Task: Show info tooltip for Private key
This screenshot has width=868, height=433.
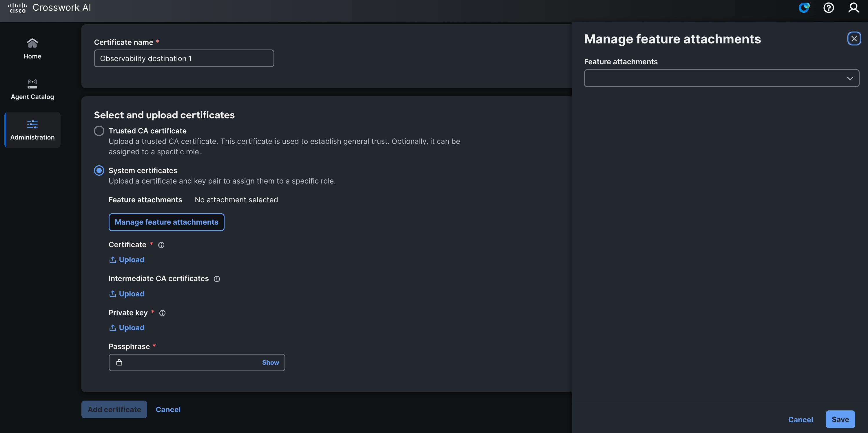Action: [x=163, y=313]
